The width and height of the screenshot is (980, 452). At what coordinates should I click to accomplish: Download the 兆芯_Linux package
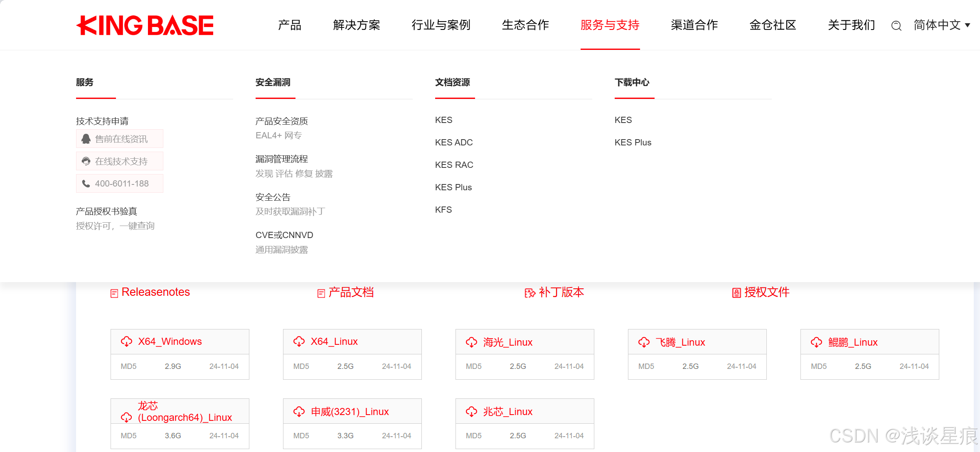pos(508,412)
